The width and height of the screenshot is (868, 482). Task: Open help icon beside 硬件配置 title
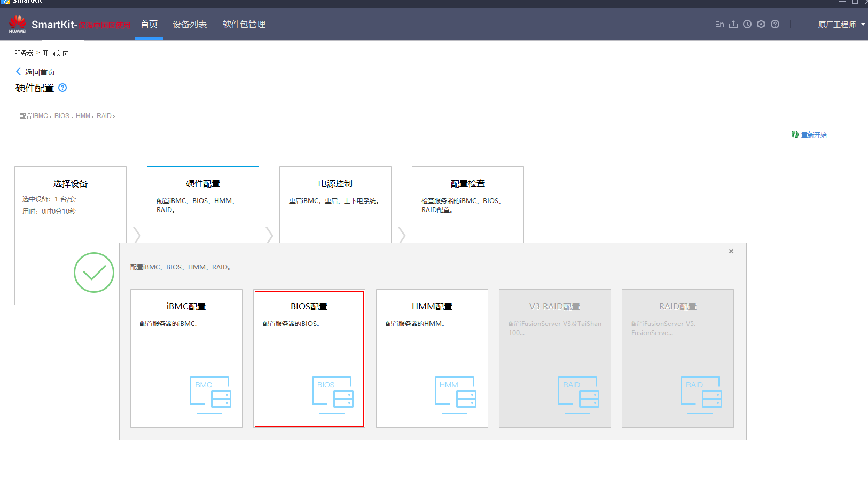[x=62, y=88]
